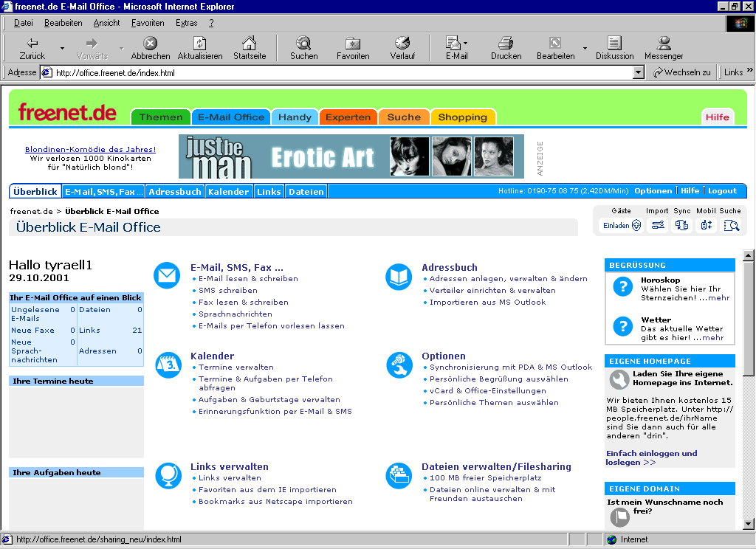The width and height of the screenshot is (756, 549).
Task: Open Fax lesen & schreiben link
Action: [x=244, y=303]
